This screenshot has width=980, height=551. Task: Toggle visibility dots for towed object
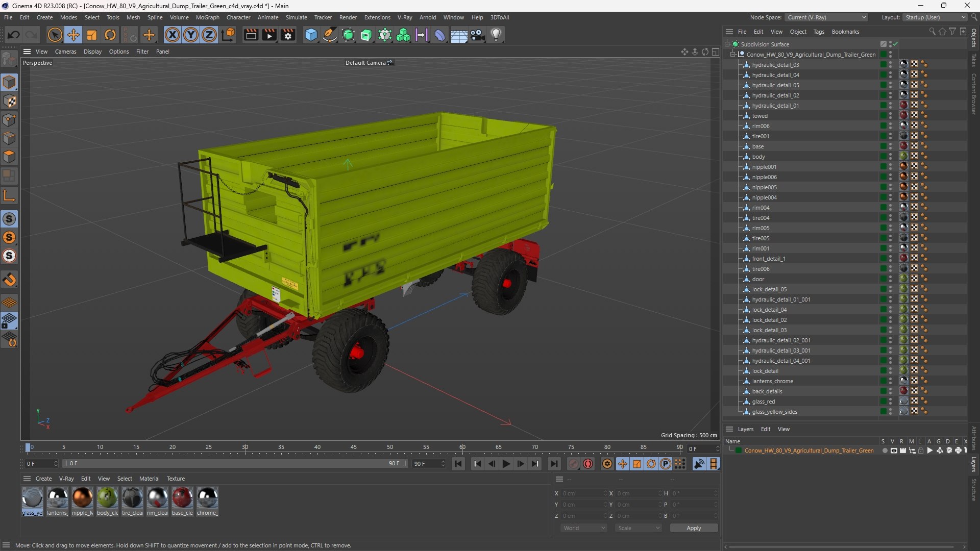(x=890, y=116)
